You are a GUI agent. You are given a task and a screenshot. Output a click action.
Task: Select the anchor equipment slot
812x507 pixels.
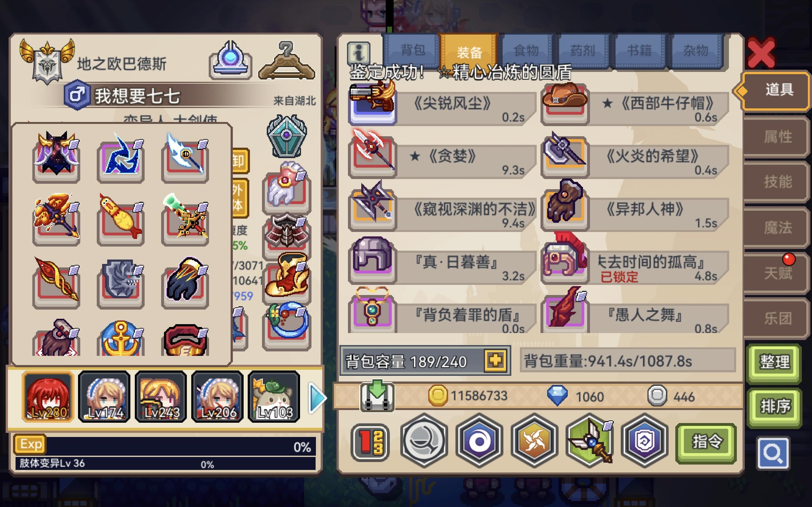(121, 339)
